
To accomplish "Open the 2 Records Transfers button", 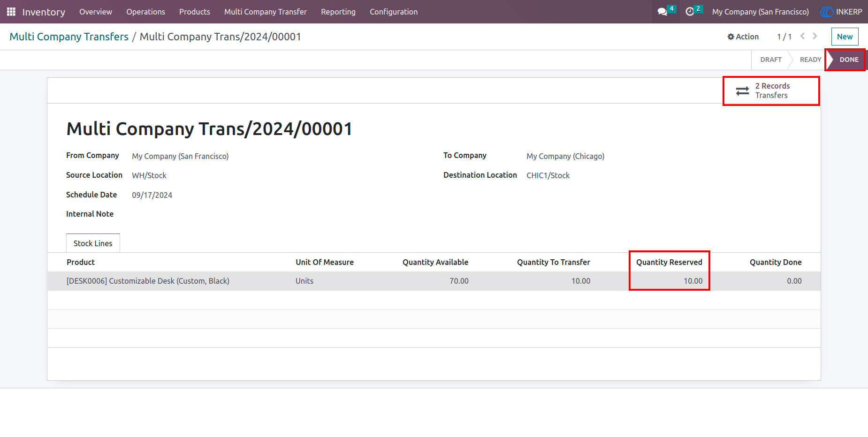I will pyautogui.click(x=771, y=91).
